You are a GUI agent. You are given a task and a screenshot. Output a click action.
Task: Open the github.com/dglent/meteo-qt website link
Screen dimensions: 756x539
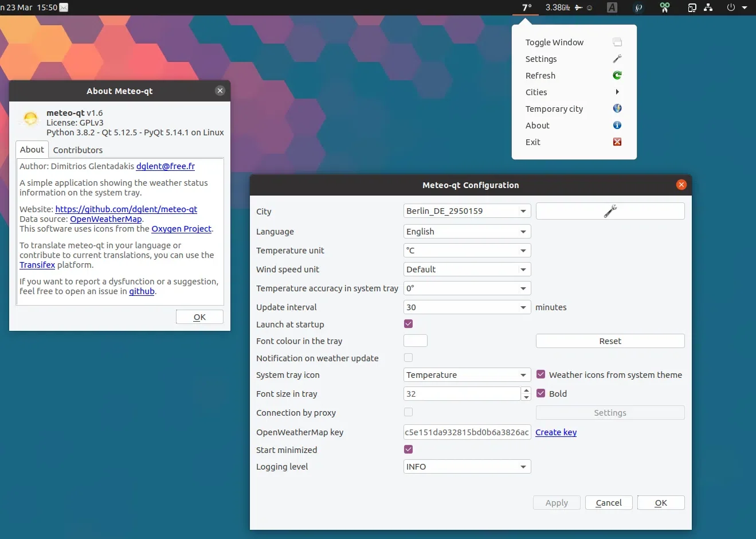(126, 209)
